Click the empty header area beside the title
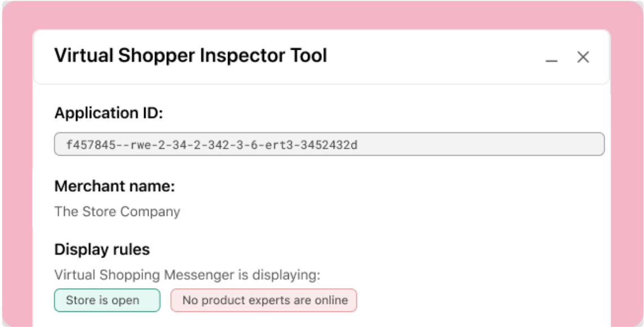644x327 pixels. pos(431,56)
